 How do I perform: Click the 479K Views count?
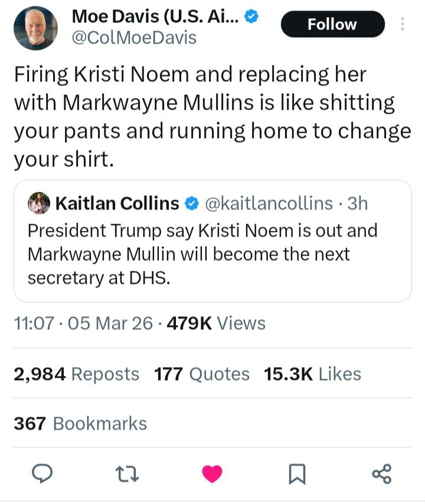click(217, 323)
